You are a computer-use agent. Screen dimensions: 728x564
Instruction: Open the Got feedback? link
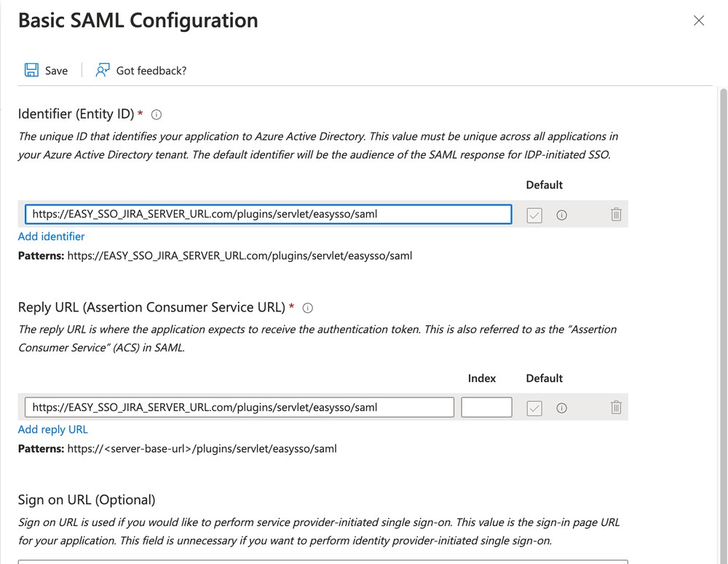click(x=151, y=71)
